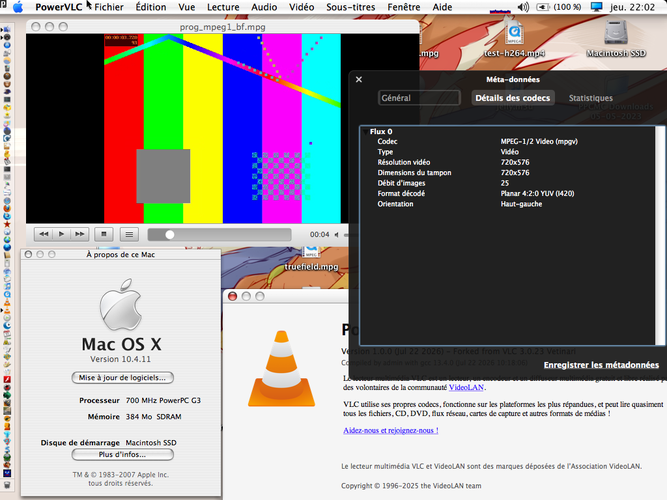Open the Fenêtre menu

(x=404, y=7)
